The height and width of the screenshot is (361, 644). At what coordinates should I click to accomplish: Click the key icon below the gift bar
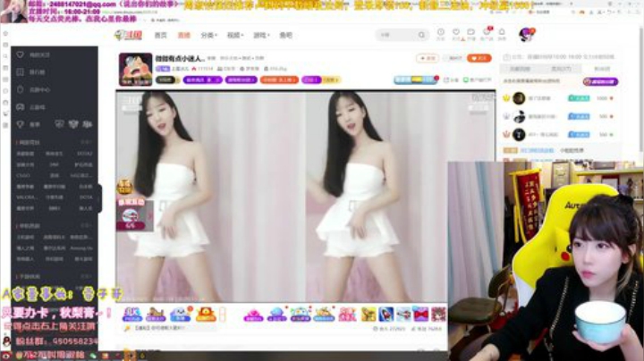click(128, 329)
